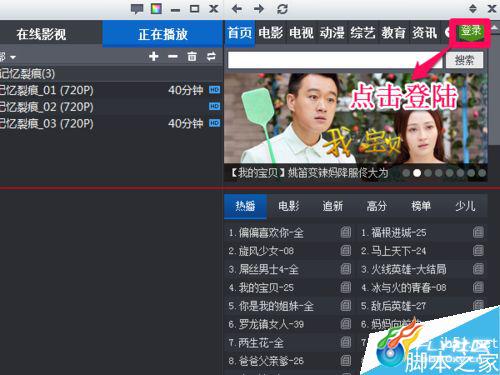500x375 pixels.
Task: Clear playlist with the trash icon
Action: pyautogui.click(x=192, y=56)
